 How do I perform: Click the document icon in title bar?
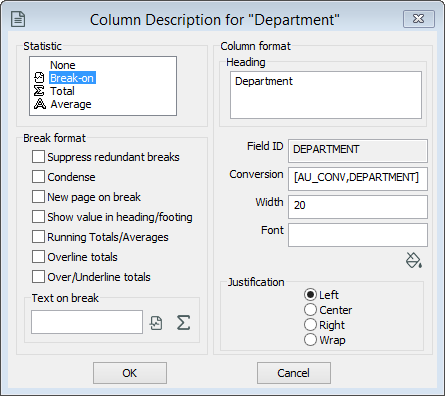point(18,19)
